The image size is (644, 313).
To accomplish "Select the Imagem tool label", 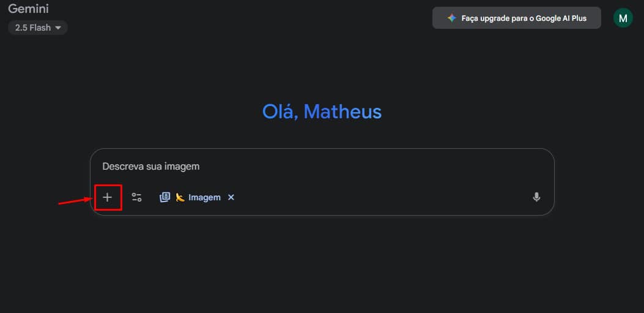I will coord(204,197).
